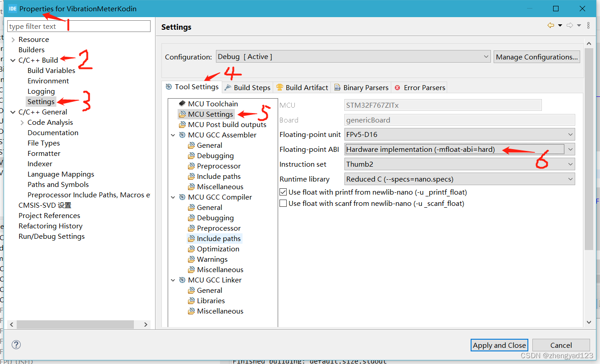
Task: Open the Instruction set dropdown
Action: (460, 164)
